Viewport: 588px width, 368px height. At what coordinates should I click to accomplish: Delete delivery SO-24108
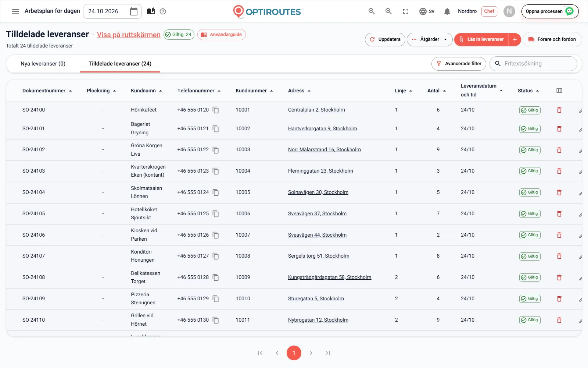pos(559,277)
